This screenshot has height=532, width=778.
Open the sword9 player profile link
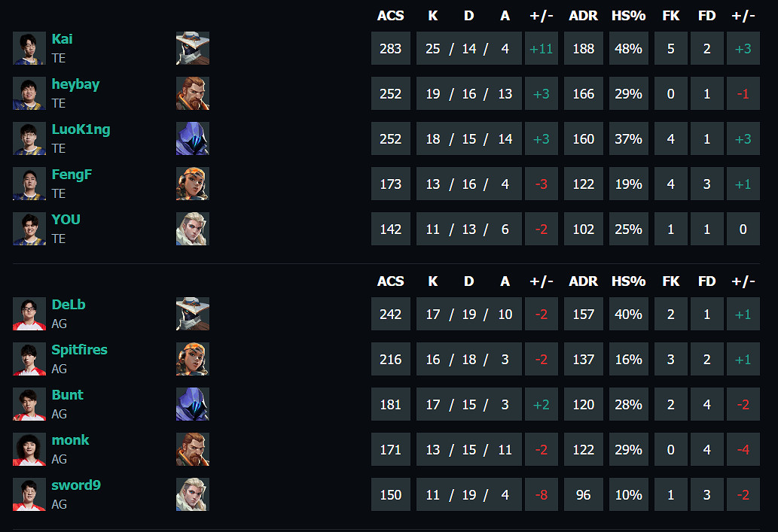[76, 485]
